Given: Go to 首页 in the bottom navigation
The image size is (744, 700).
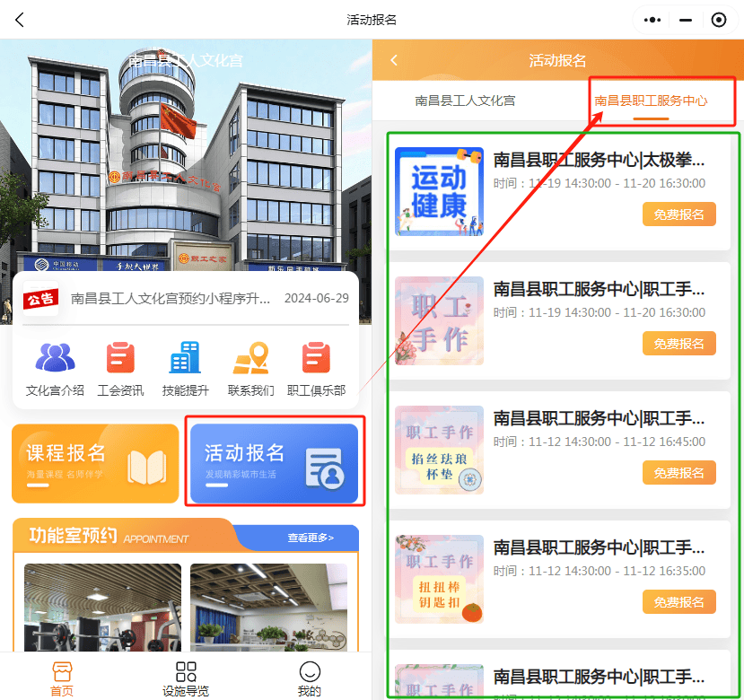Looking at the screenshot, I should [x=62, y=678].
